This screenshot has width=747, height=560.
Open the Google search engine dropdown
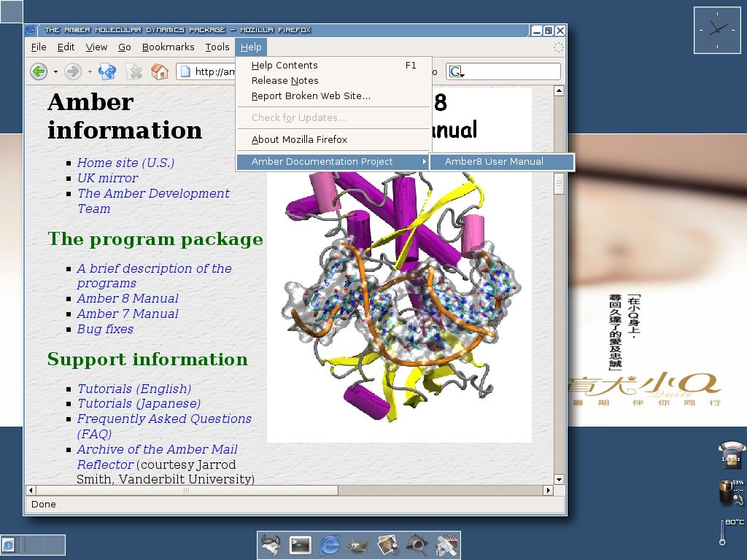pyautogui.click(x=457, y=71)
